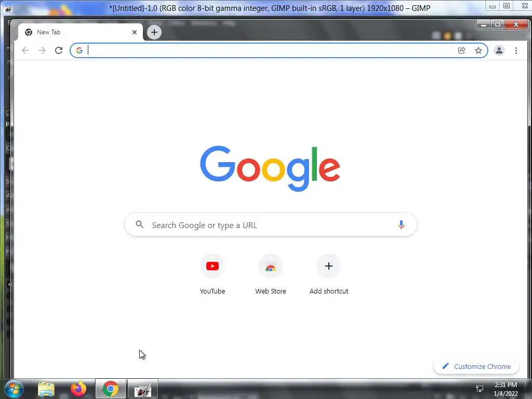Image resolution: width=532 pixels, height=399 pixels.
Task: Maximize the Chrome window
Action: (x=498, y=24)
